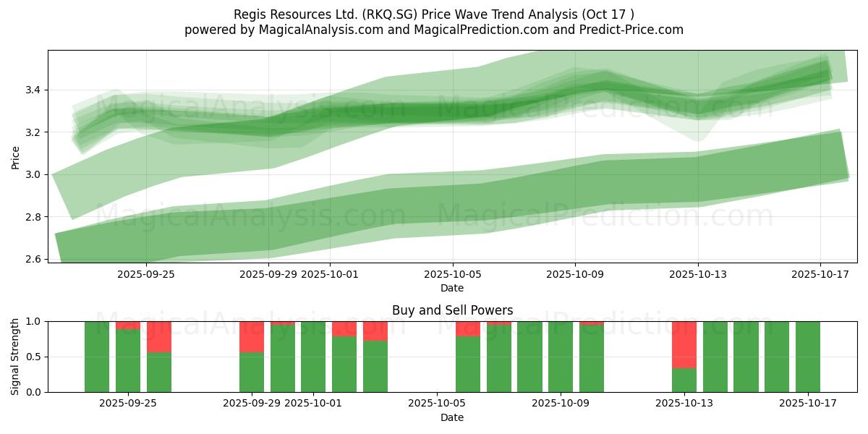Click the red segment of the 2025-10-13 bar

click(684, 344)
